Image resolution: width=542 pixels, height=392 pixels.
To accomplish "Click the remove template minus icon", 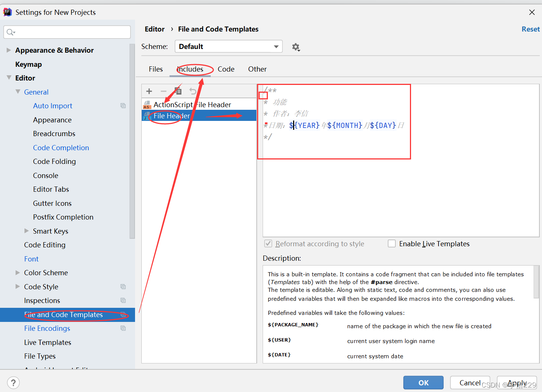I will (x=163, y=91).
